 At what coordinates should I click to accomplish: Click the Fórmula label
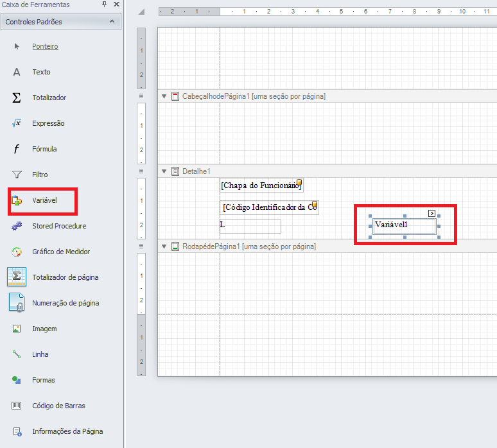(x=44, y=149)
